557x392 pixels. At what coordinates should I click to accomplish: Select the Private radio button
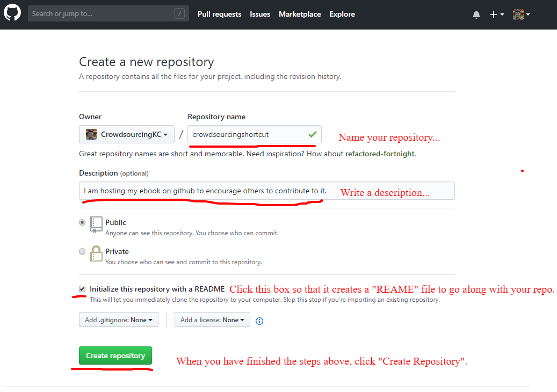[x=82, y=251]
